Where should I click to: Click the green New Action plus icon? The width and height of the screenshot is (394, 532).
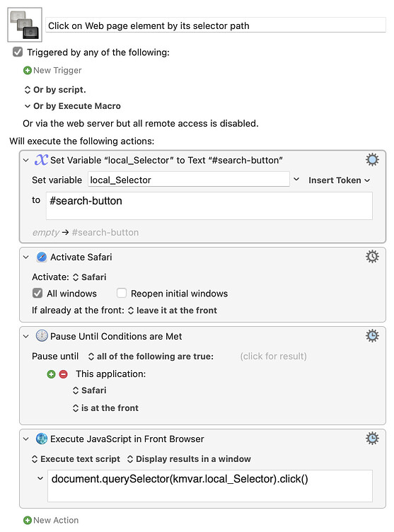(x=27, y=520)
